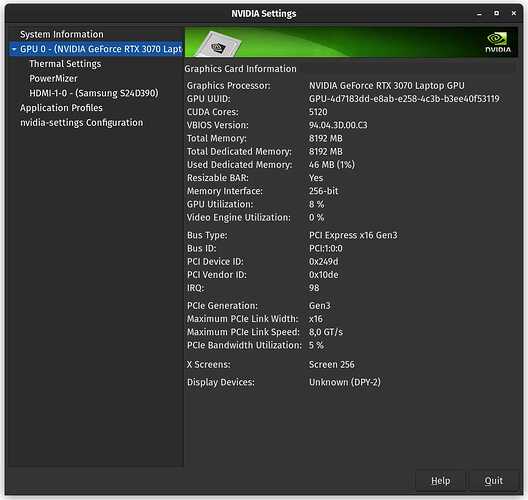
Task: Maximize the NVIDIA Settings window
Action: pos(496,13)
